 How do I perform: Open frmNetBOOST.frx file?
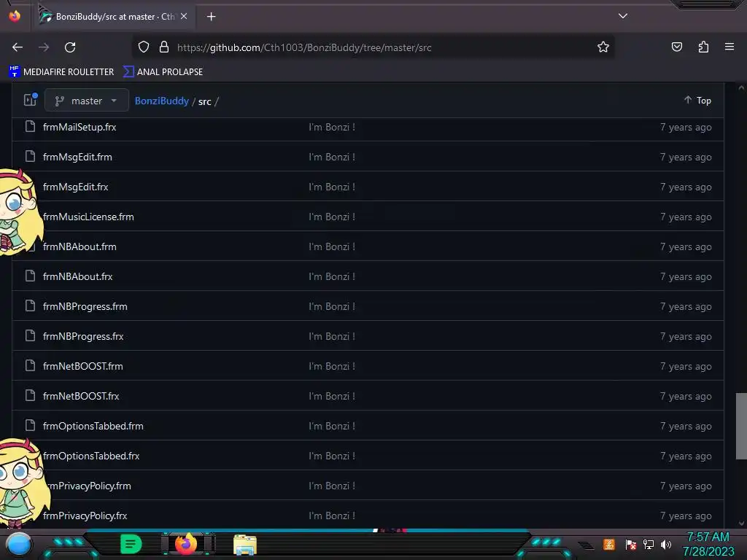81,396
